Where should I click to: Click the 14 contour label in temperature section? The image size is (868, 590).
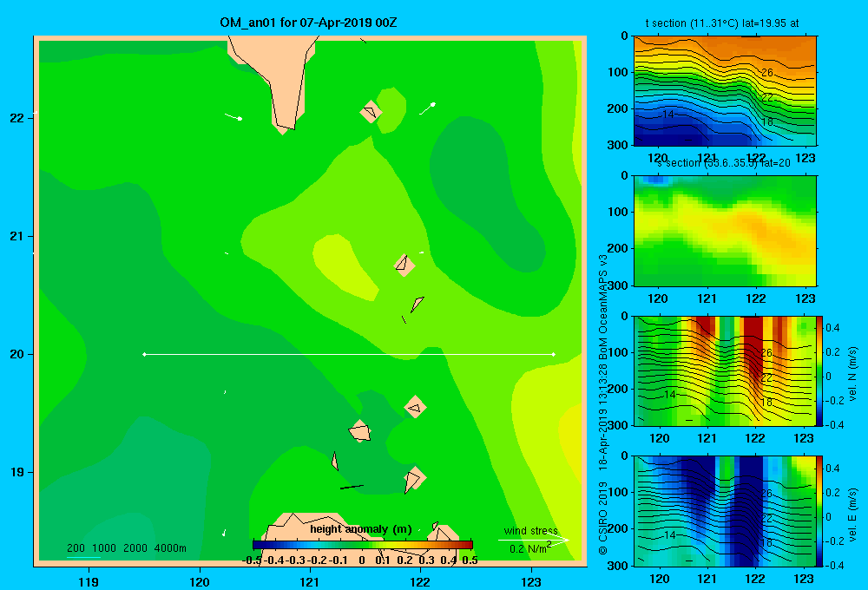click(668, 114)
